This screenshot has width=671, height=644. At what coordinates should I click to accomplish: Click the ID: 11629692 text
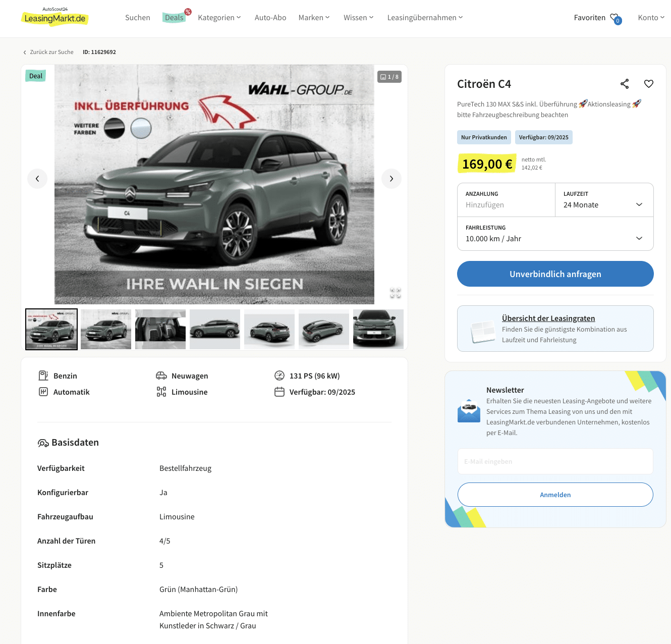click(99, 52)
